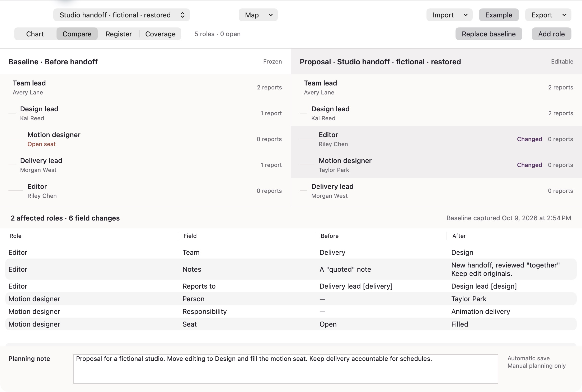
Task: Select Motion designer Person change row
Action: coord(291,299)
